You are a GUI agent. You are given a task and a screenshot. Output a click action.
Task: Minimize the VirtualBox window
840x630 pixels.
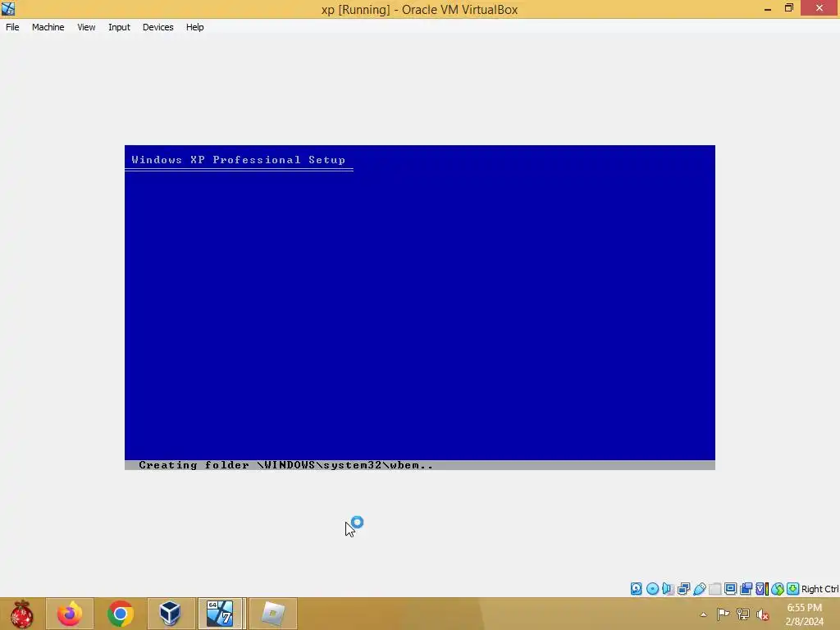coord(768,8)
